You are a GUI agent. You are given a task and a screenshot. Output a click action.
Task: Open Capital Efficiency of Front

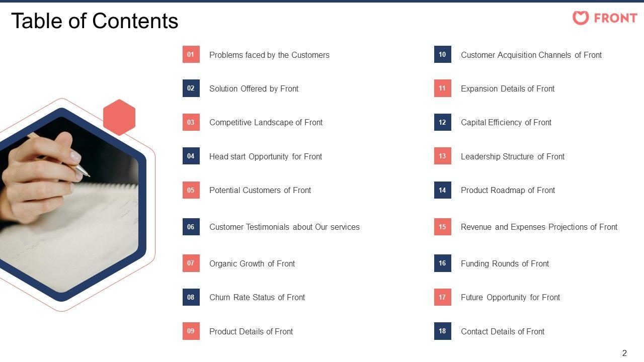coord(506,122)
